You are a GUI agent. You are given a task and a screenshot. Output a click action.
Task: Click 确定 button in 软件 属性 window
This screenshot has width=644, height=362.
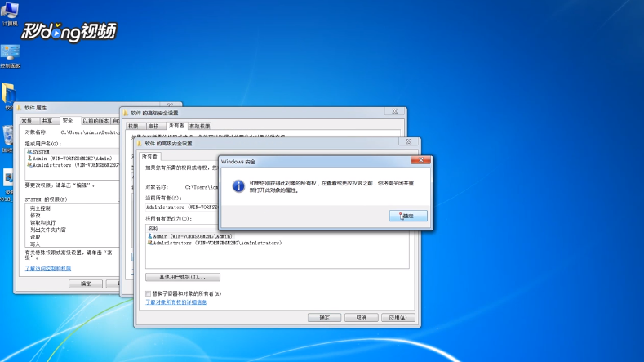pos(86,284)
